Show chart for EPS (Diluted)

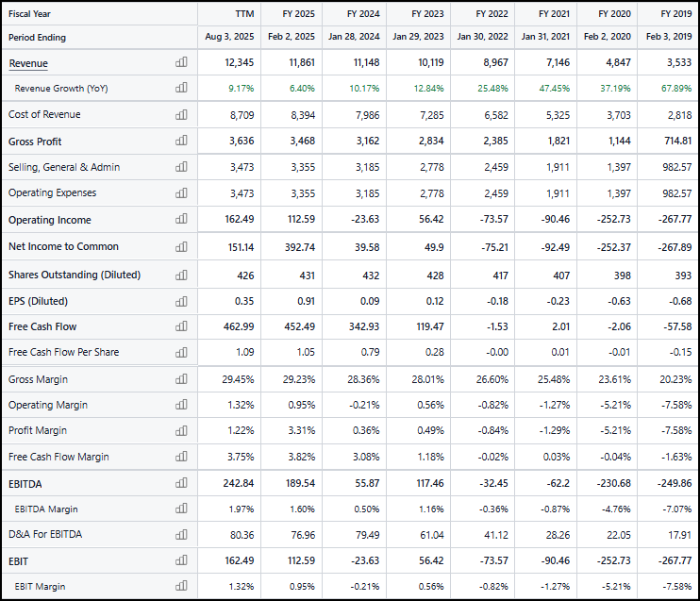[181, 301]
